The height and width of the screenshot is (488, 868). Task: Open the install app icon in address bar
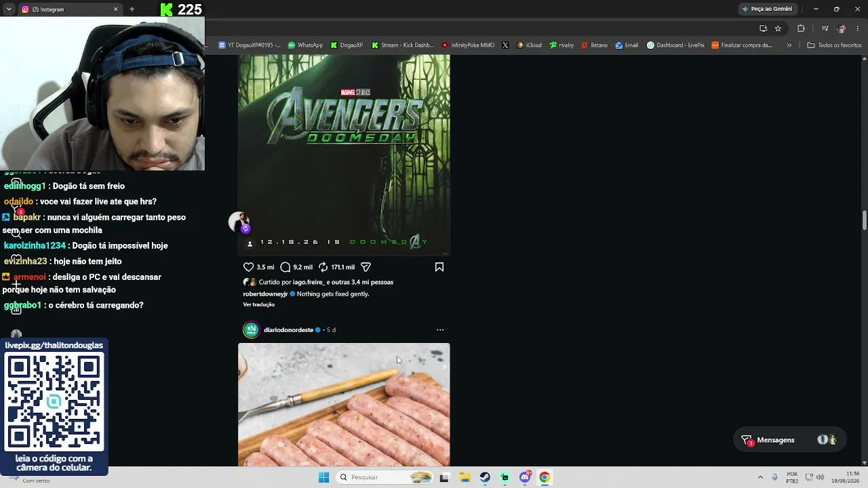[x=763, y=28]
